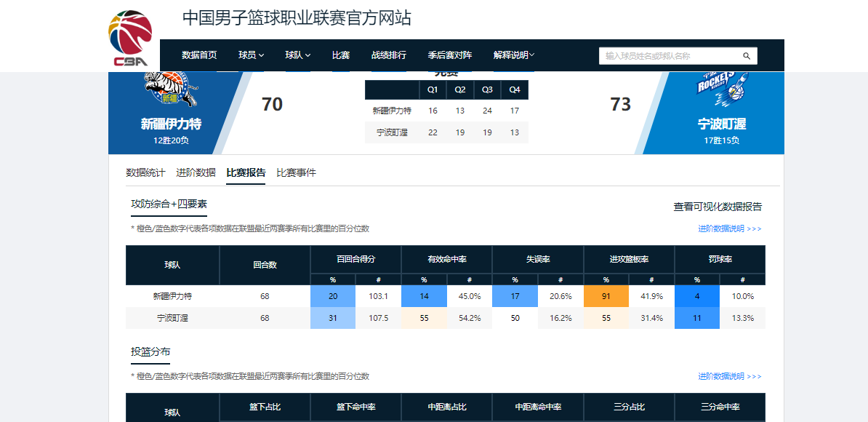
Task: Click orange 91 offensive rebound percentile cell
Action: point(606,296)
